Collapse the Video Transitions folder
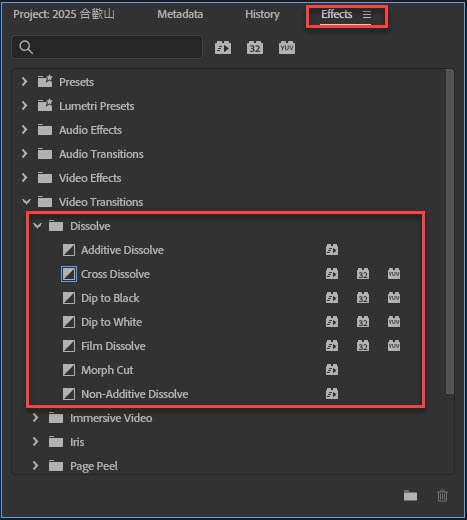467x520 pixels. (26, 202)
